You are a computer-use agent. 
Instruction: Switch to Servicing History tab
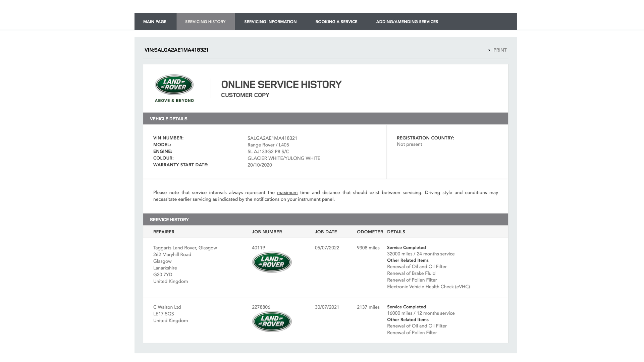205,22
